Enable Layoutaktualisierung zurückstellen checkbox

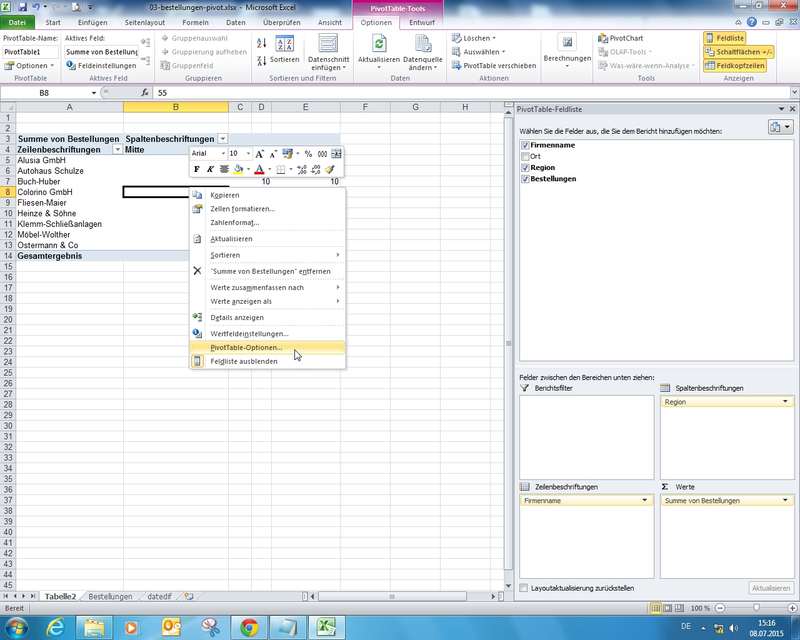tap(525, 588)
